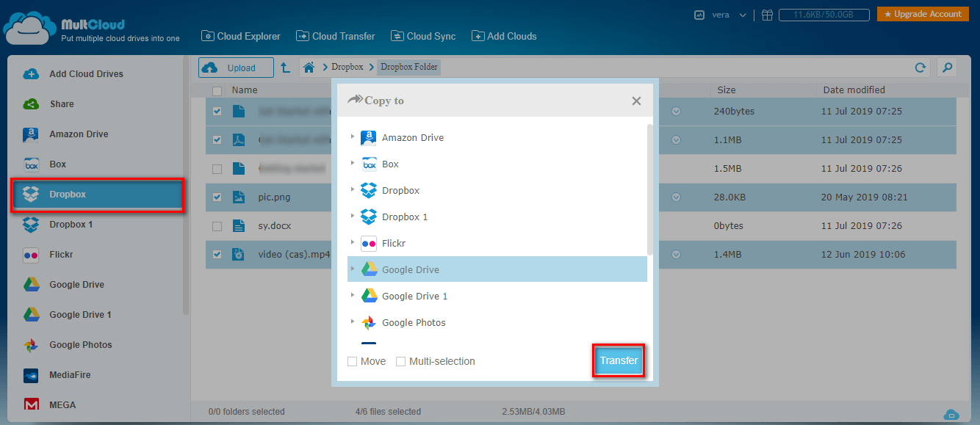Uncheck video (cas).mp4 checkbox
Image resolution: width=980 pixels, height=425 pixels.
point(217,254)
